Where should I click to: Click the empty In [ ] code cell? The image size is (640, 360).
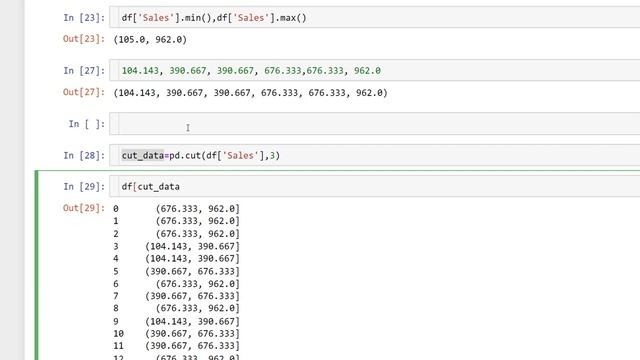[375, 123]
